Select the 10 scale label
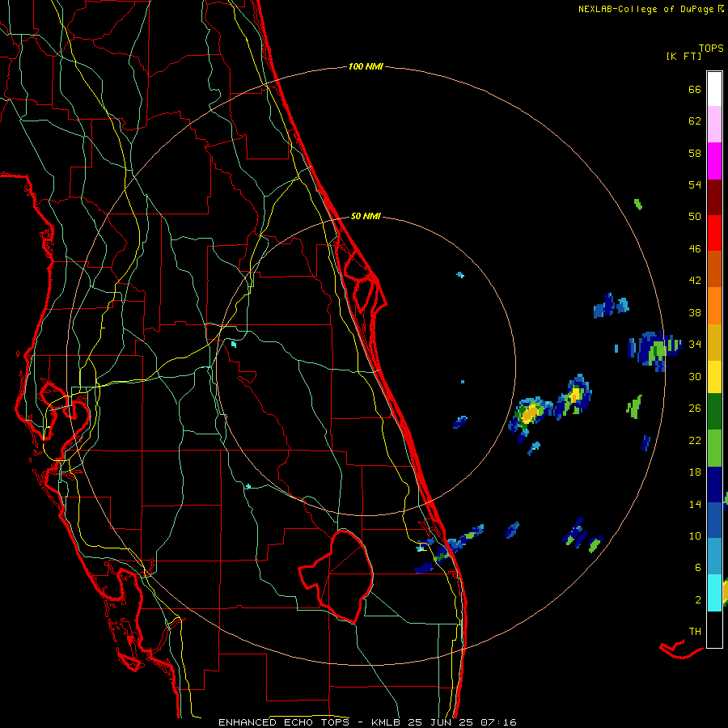 [x=695, y=535]
